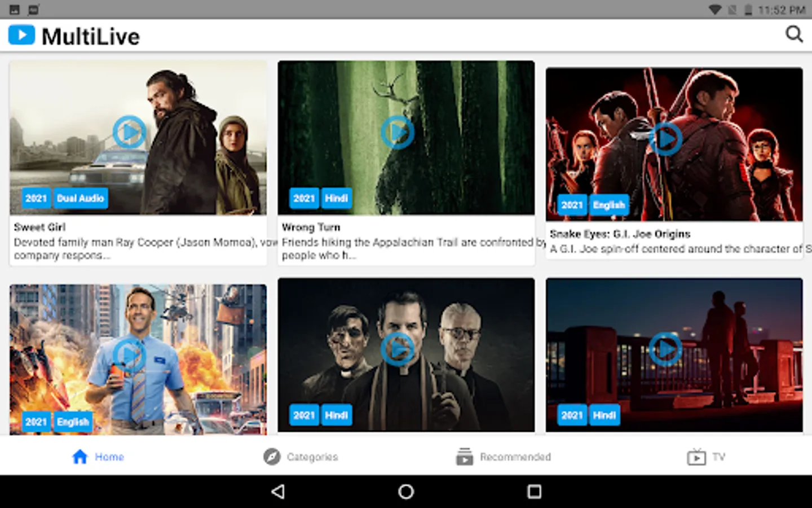The width and height of the screenshot is (812, 508).
Task: Click the 2021 tag on Wrong Turn
Action: coord(304,198)
